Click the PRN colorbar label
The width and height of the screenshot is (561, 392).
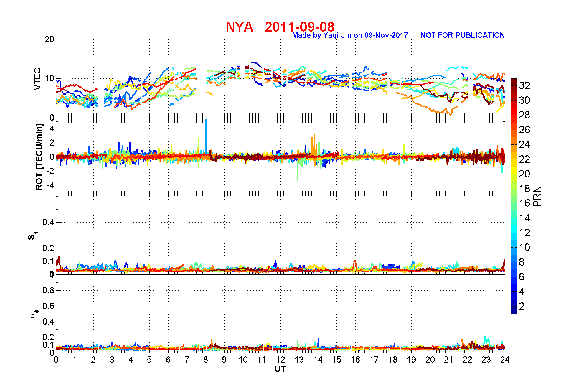[x=537, y=196]
